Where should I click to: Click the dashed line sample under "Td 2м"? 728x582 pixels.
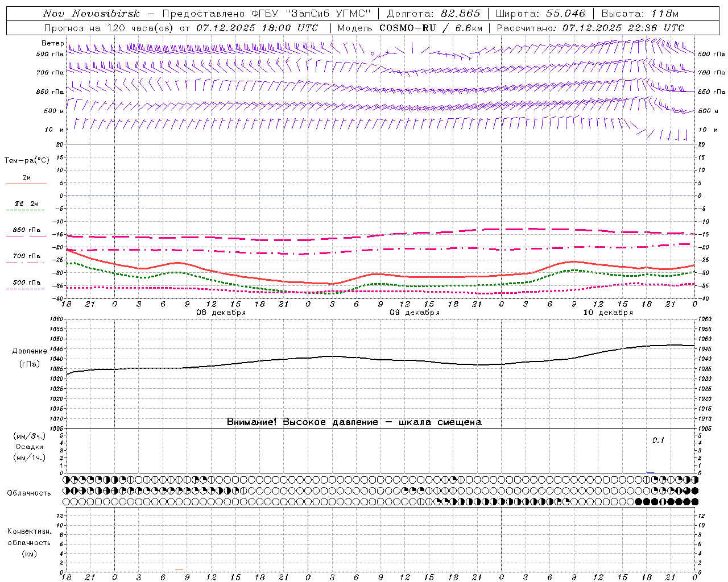(26, 210)
